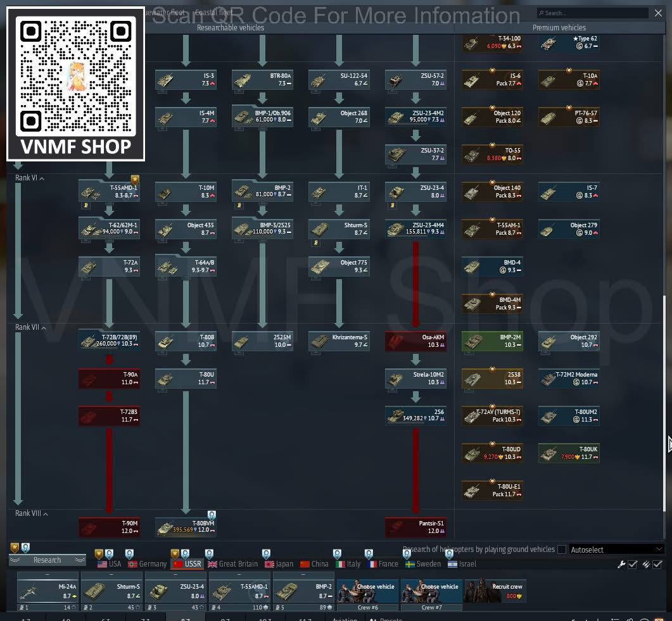Select the Khrizantema-S vehicle card
Image resolution: width=672 pixels, height=621 pixels.
pyautogui.click(x=339, y=341)
